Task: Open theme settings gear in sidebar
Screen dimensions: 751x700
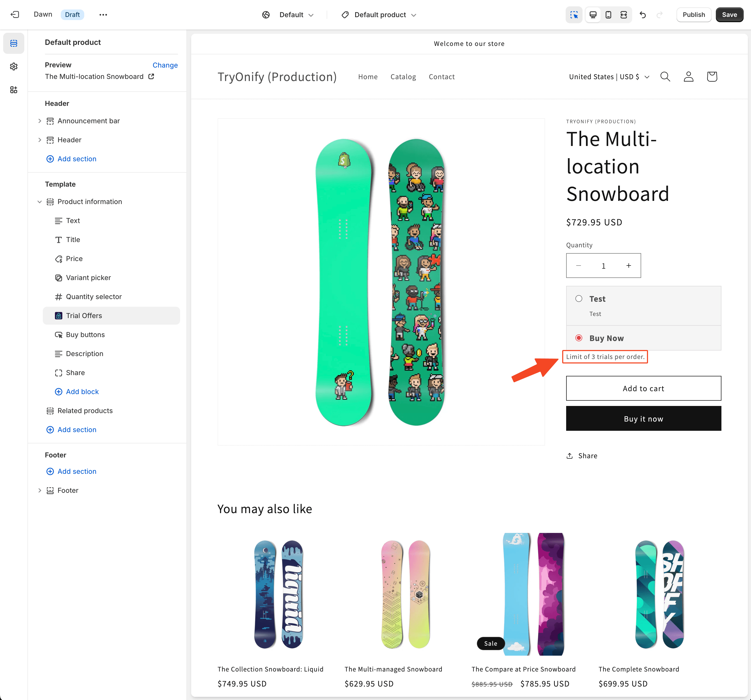Action: click(14, 67)
